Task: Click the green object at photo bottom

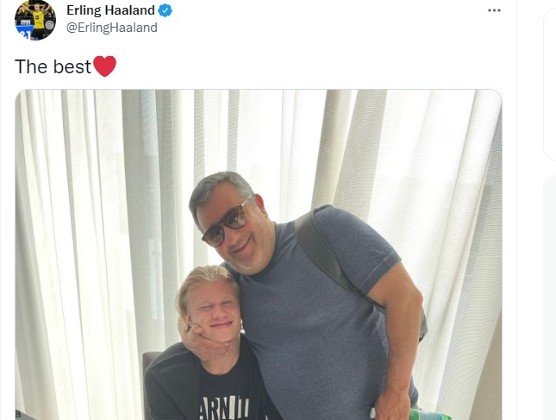Action: click(428, 414)
